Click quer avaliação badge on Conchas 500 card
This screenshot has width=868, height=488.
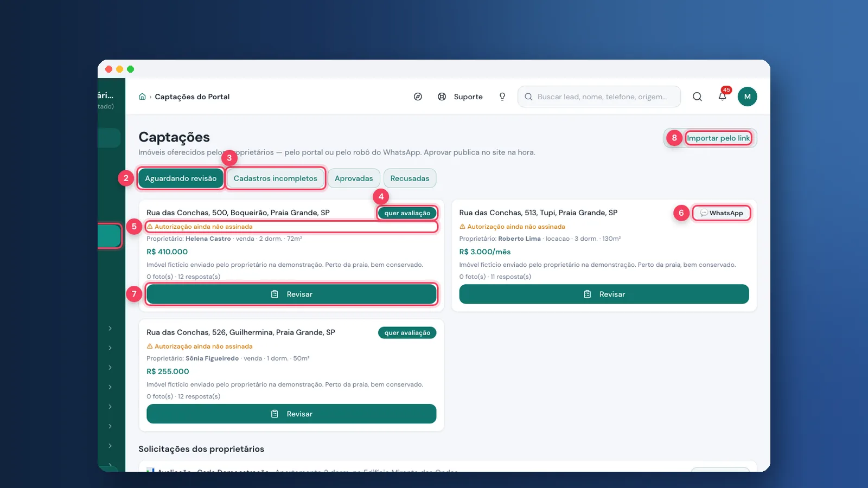[407, 213]
